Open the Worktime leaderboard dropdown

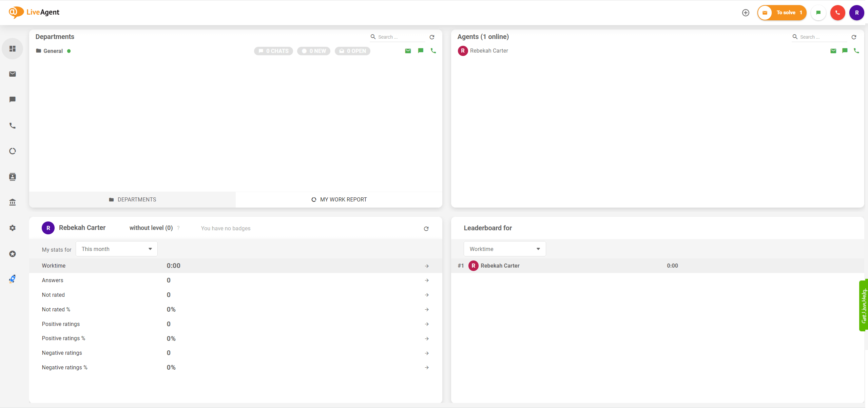[504, 249]
